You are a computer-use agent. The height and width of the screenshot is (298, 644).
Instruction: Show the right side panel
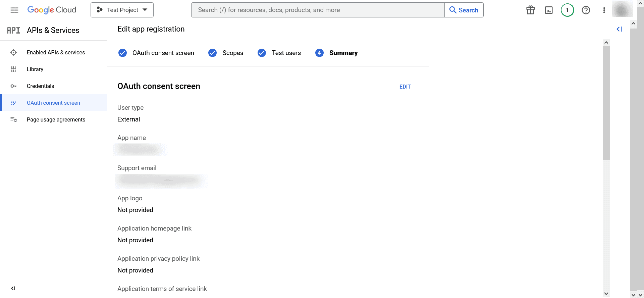[x=619, y=29]
